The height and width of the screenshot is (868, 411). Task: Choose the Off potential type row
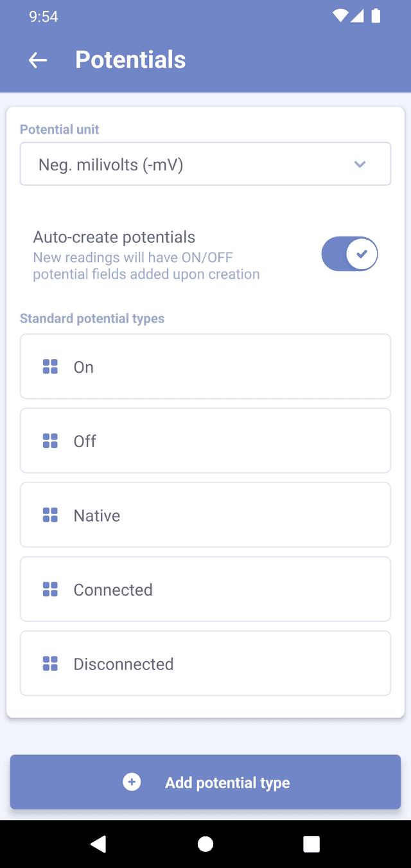pyautogui.click(x=205, y=441)
